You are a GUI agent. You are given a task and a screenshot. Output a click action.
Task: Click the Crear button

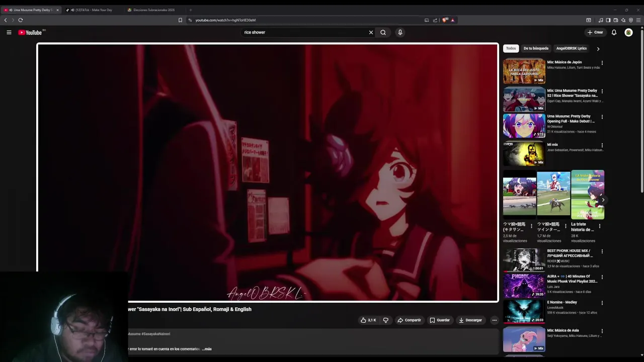coord(595,32)
